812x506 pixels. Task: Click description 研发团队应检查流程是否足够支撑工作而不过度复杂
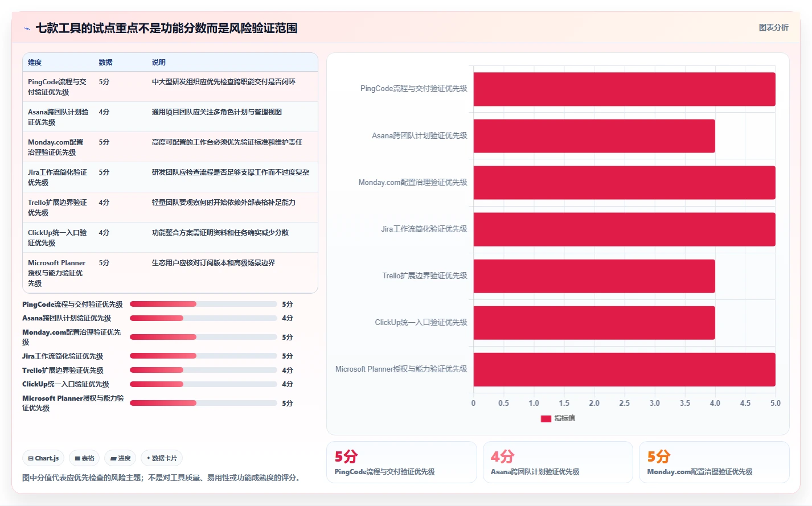[x=230, y=172]
